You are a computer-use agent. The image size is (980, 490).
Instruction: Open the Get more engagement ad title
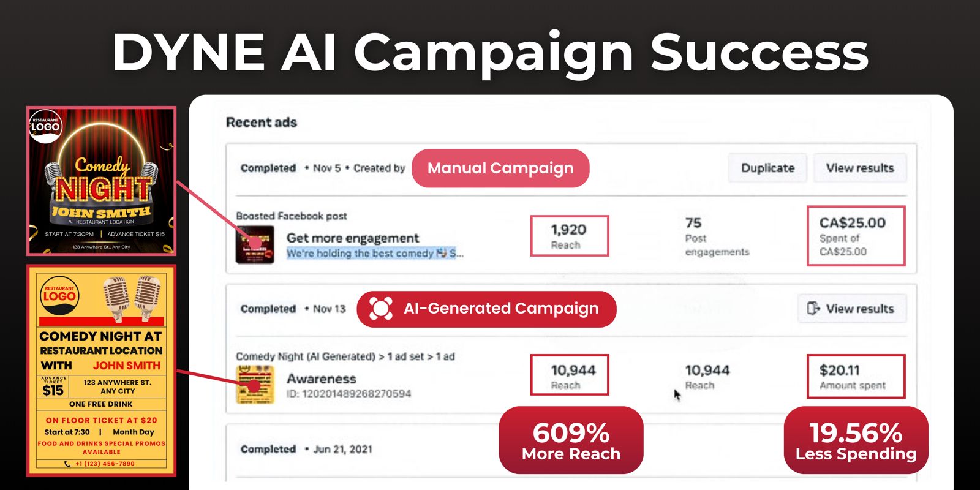click(353, 238)
